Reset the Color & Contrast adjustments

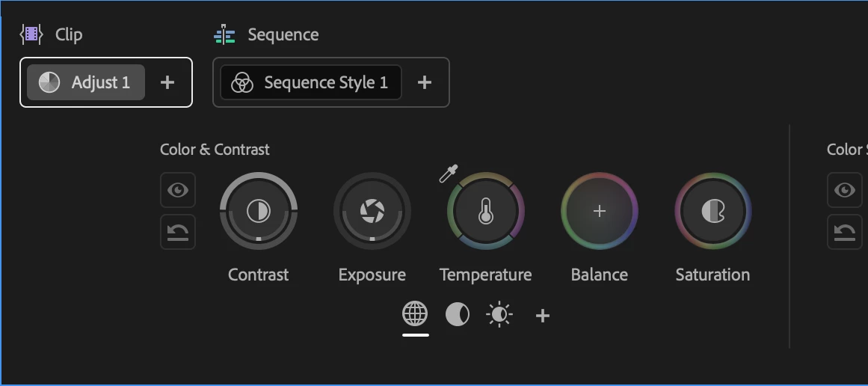178,232
